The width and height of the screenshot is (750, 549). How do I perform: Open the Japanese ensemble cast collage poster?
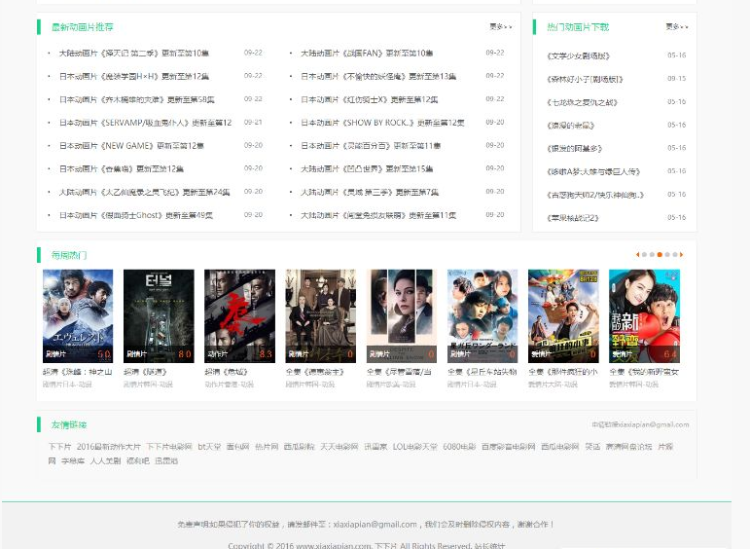[x=482, y=316]
